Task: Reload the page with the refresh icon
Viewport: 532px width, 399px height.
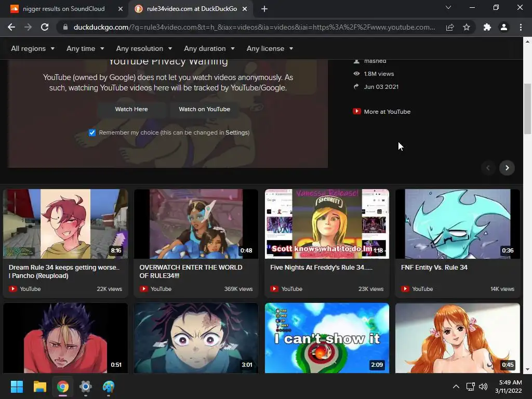Action: 45,27
